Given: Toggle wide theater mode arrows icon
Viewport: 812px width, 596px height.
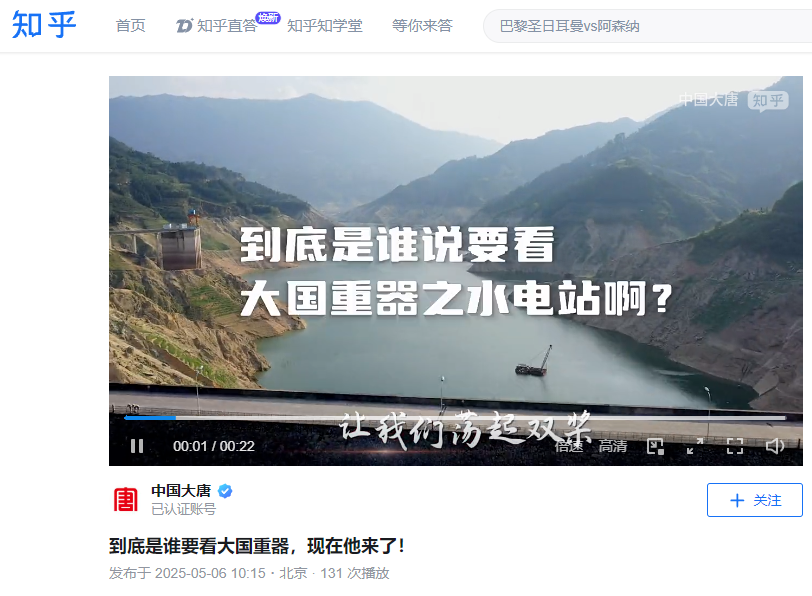Looking at the screenshot, I should (695, 446).
